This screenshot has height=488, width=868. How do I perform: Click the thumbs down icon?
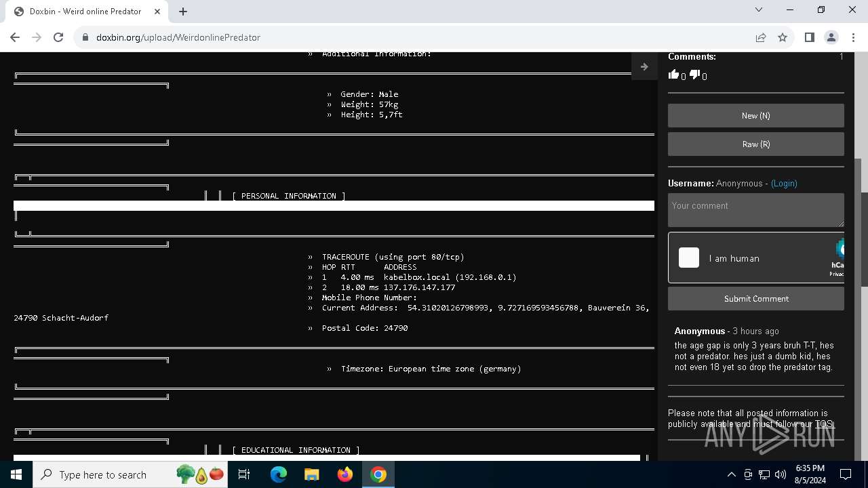click(x=694, y=75)
